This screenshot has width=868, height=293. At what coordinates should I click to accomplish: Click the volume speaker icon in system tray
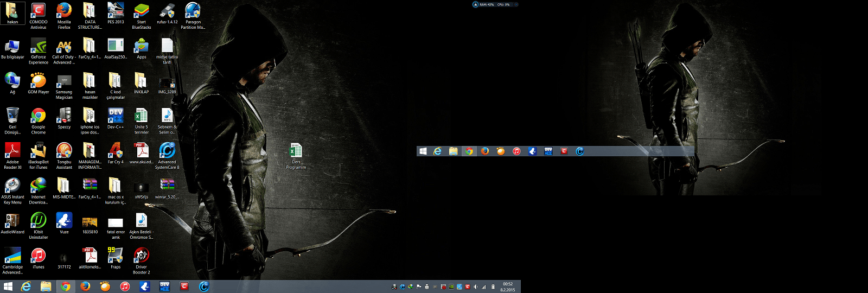pyautogui.click(x=476, y=286)
